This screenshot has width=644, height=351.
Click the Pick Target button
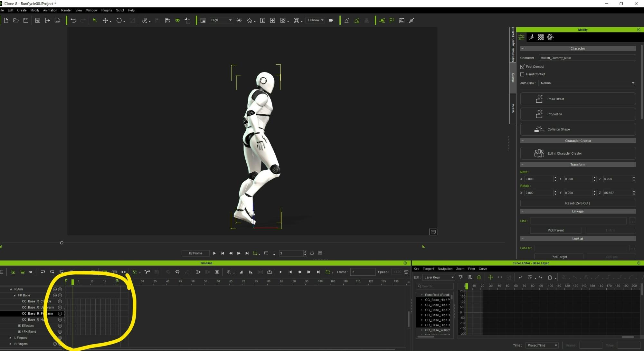[559, 257]
